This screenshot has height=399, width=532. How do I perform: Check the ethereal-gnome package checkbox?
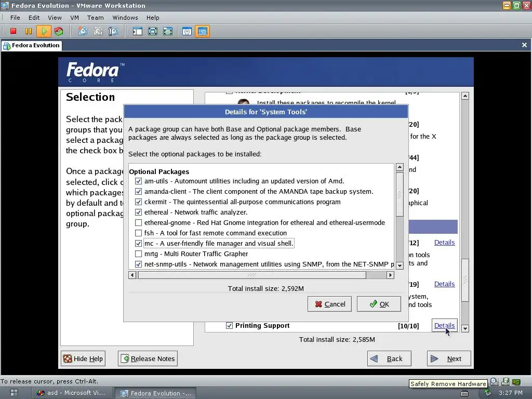click(x=138, y=222)
